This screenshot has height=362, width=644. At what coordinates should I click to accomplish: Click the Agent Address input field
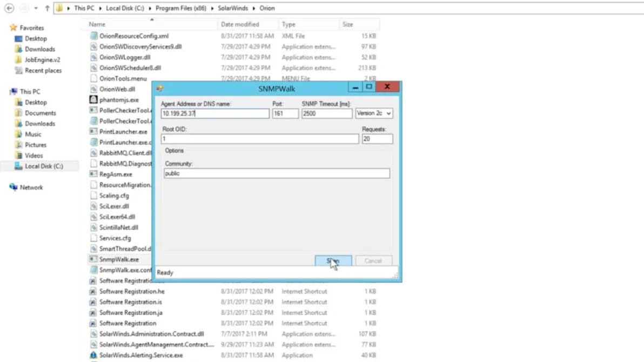pos(215,113)
